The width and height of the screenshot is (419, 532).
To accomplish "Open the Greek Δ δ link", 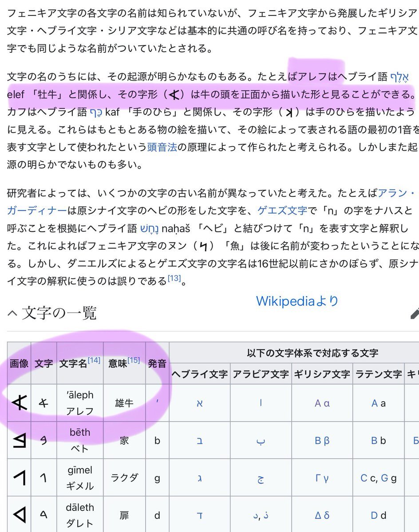I will 322,515.
